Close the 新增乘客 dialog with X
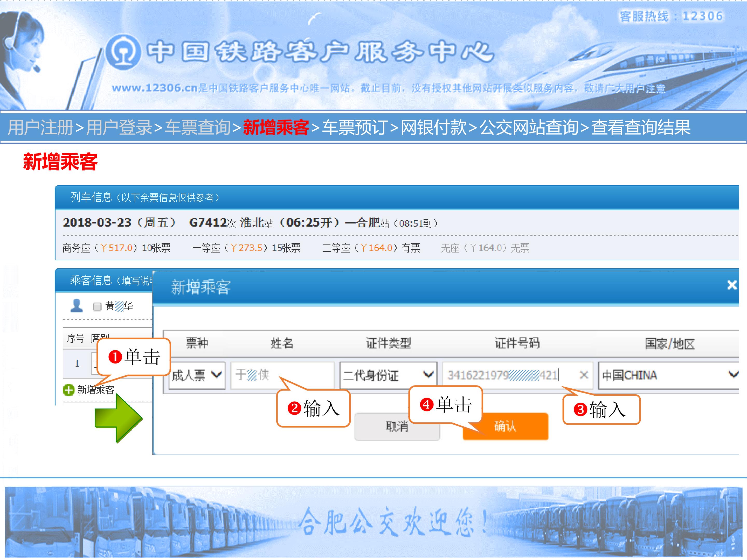Screen dimensions: 747x560 [732, 285]
